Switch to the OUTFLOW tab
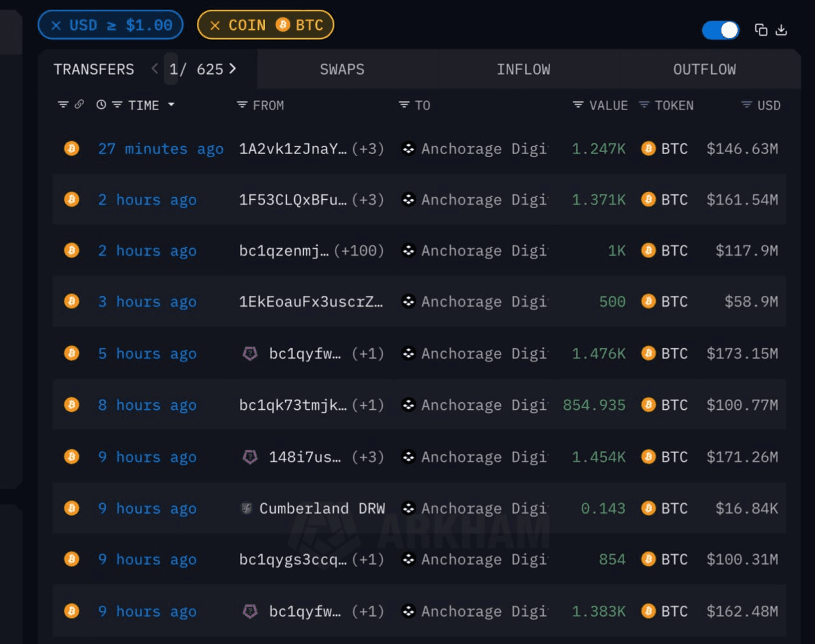Screen dimensions: 815x644 [705, 69]
